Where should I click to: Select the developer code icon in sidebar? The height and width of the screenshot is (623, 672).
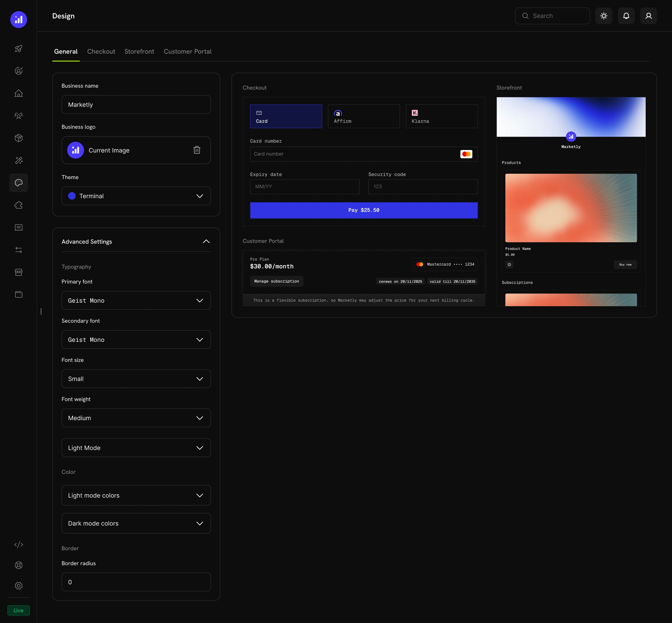click(19, 544)
